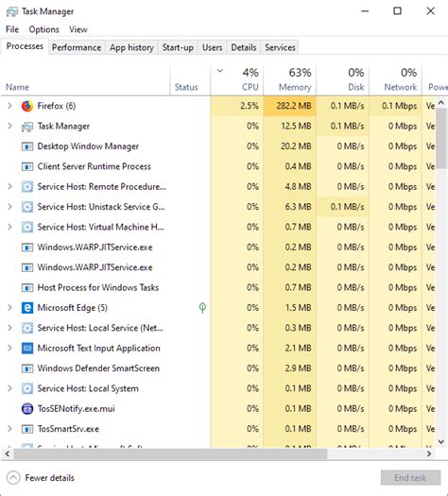Click the vertical scrollbar thumb
The width and height of the screenshot is (448, 496).
coord(441,139)
